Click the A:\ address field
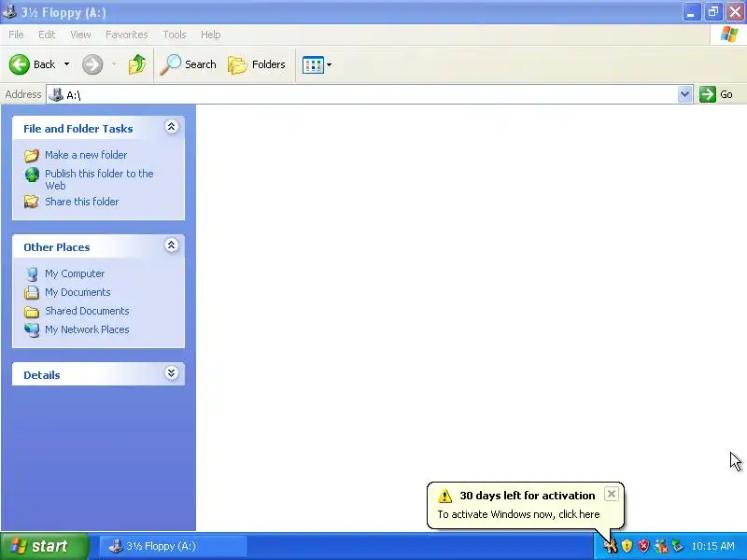The width and height of the screenshot is (747, 560). click(x=362, y=95)
